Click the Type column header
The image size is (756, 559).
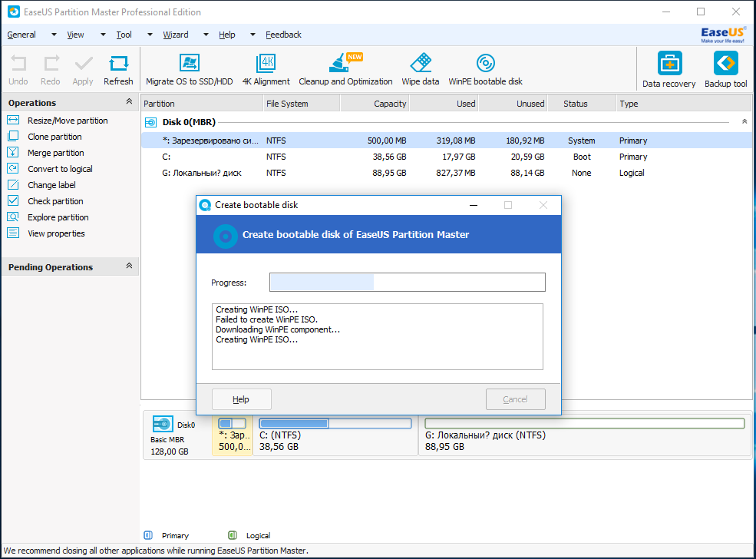point(684,103)
